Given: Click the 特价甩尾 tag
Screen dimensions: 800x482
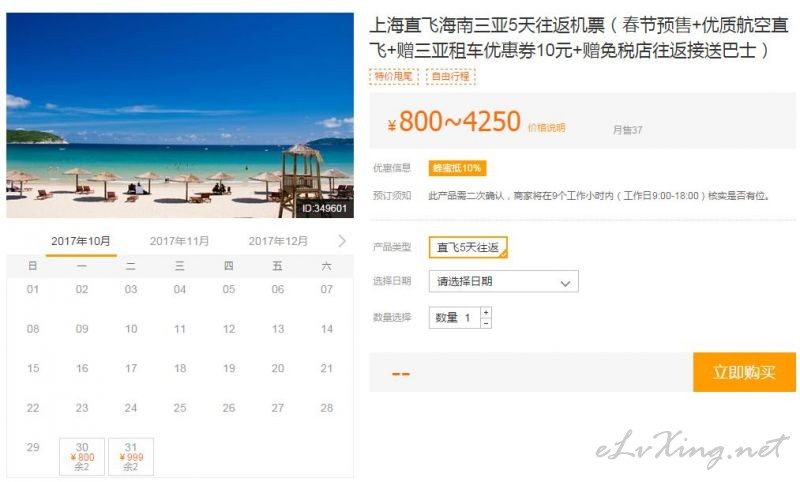Looking at the screenshot, I should click(x=393, y=77).
